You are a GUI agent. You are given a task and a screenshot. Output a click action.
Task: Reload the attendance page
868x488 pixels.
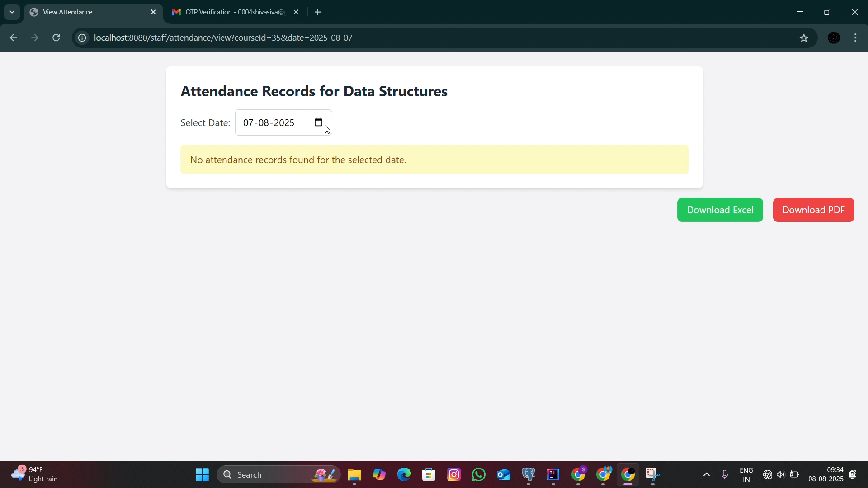tap(57, 38)
